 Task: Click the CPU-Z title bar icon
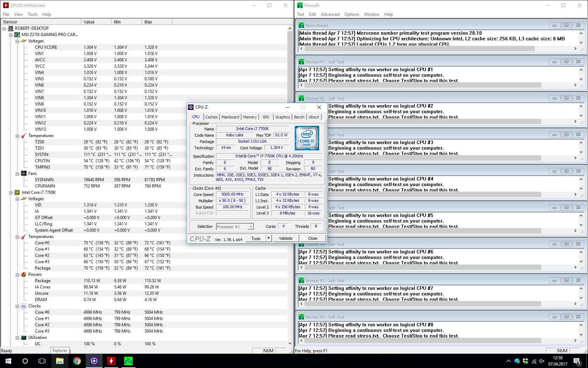tap(191, 107)
